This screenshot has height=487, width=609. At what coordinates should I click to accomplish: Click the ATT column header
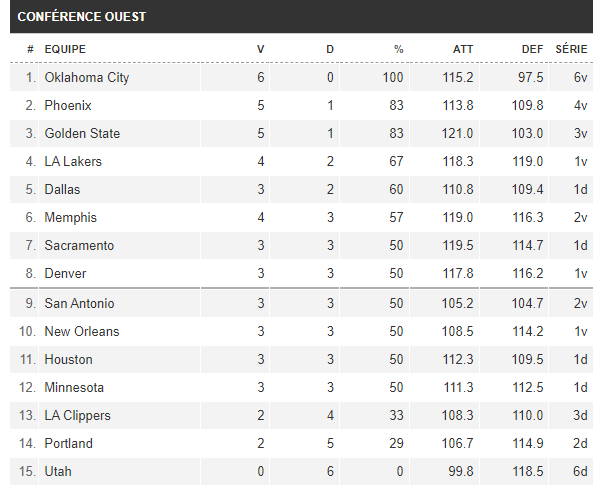click(462, 48)
